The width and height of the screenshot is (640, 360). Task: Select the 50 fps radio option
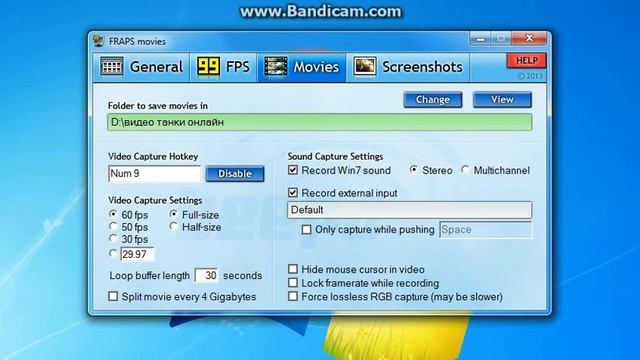(113, 227)
